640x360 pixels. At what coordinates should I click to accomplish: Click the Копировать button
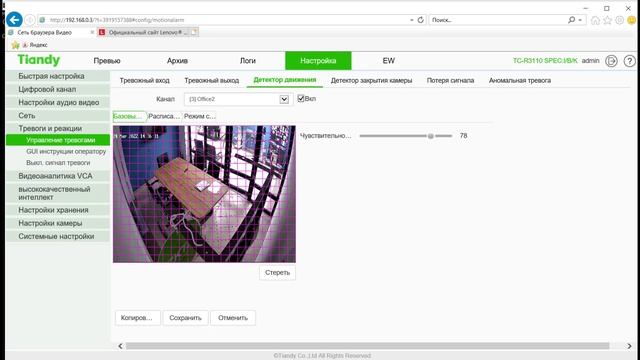click(137, 318)
